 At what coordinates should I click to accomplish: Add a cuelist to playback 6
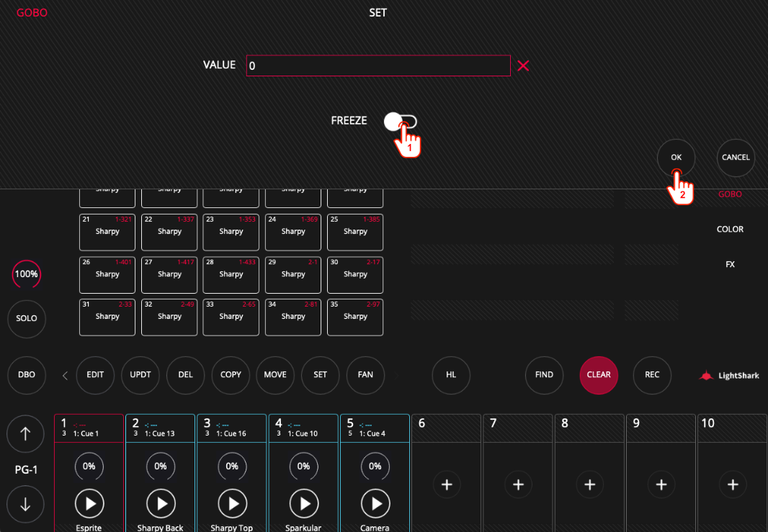point(447,484)
